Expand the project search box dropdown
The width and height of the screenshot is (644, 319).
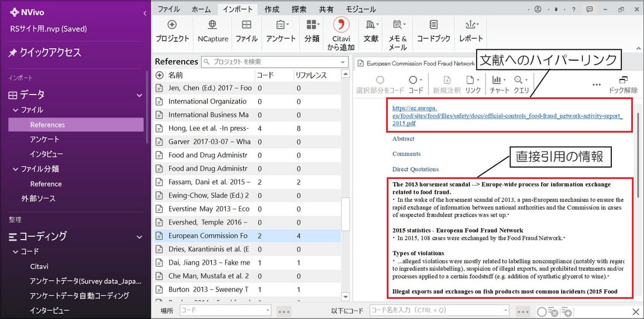pos(343,62)
